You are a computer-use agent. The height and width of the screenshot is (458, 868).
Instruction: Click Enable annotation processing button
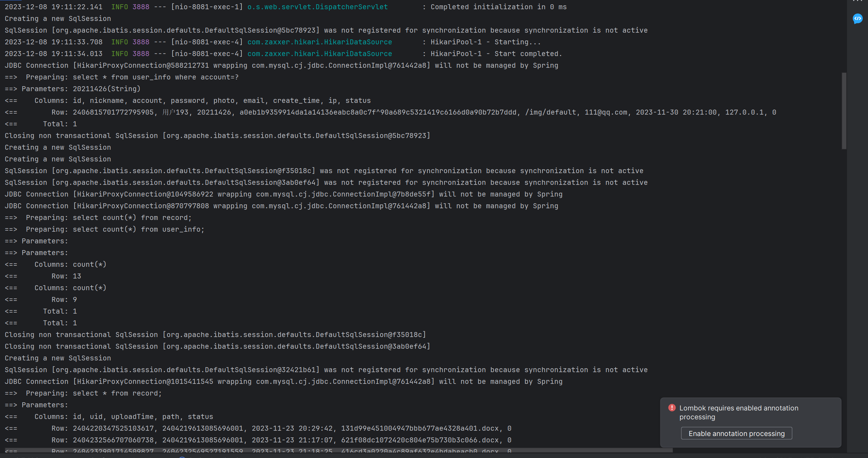click(736, 434)
